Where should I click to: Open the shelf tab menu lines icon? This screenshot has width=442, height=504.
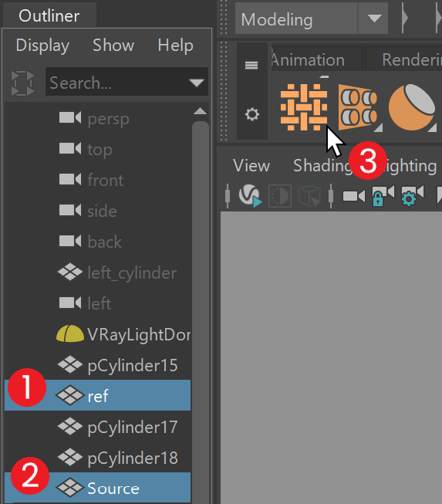coord(251,66)
